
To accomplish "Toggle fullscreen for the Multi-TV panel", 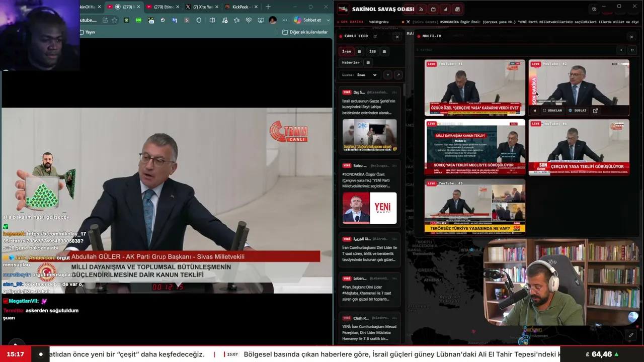I will pos(632,50).
